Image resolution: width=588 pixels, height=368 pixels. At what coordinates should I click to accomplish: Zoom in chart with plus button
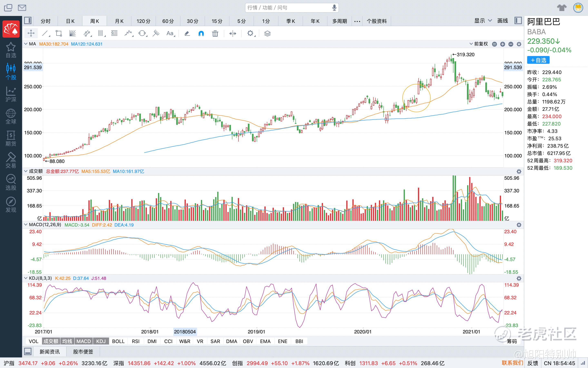[502, 44]
